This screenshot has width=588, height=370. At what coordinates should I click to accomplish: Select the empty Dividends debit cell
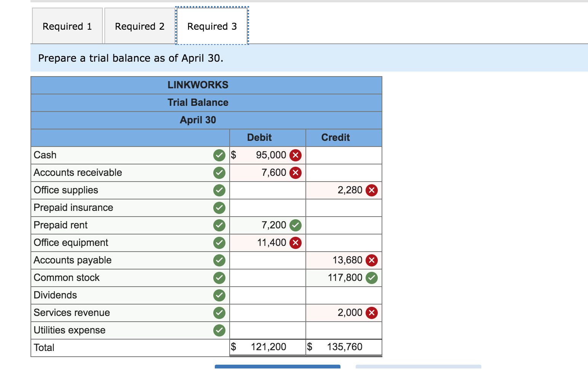pyautogui.click(x=268, y=295)
